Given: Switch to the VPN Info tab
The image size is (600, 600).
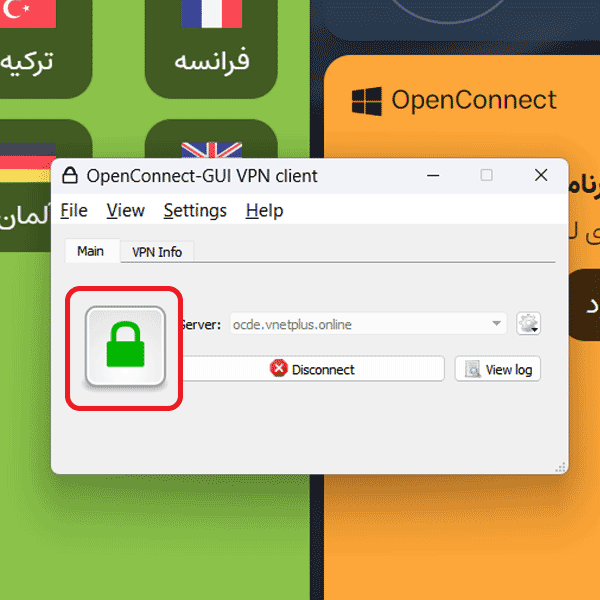Looking at the screenshot, I should 157,252.
